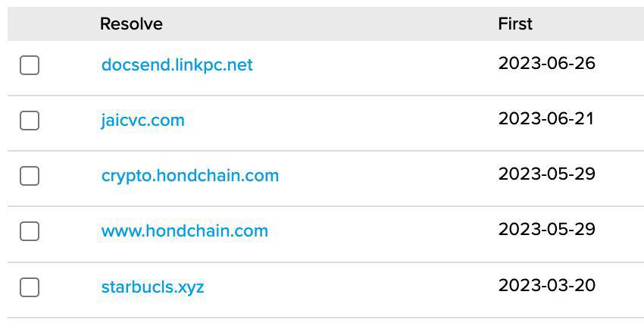Visit the www.hondchain.com link
644x326 pixels.
(x=184, y=231)
